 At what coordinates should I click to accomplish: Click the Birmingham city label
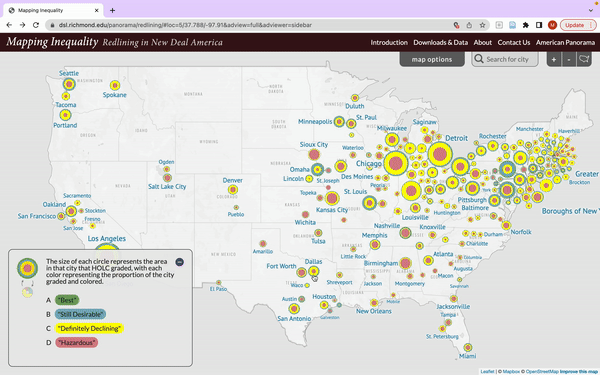coord(381,263)
